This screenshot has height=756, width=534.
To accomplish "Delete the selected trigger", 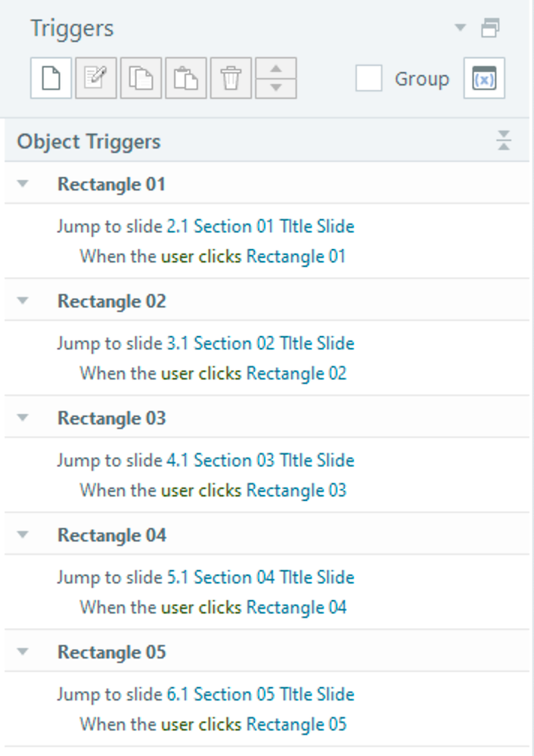I will click(x=231, y=79).
